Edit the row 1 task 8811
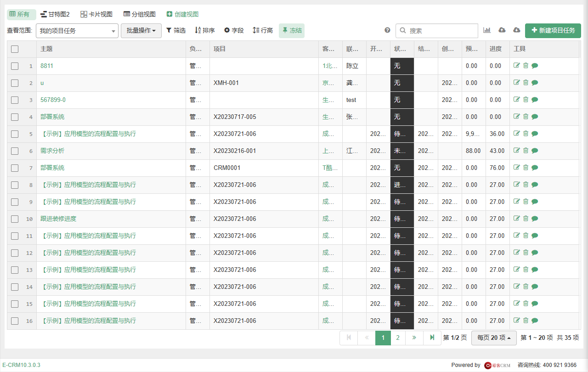Viewport: 588px width, 372px height. tap(517, 66)
